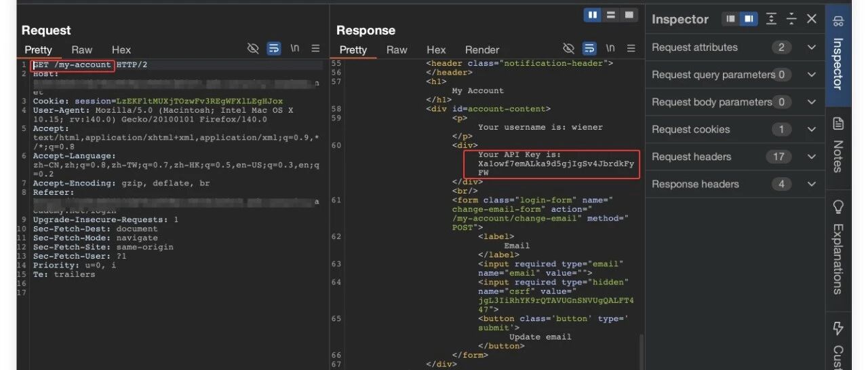
Task: Switch Request view to Hex tab
Action: [121, 50]
